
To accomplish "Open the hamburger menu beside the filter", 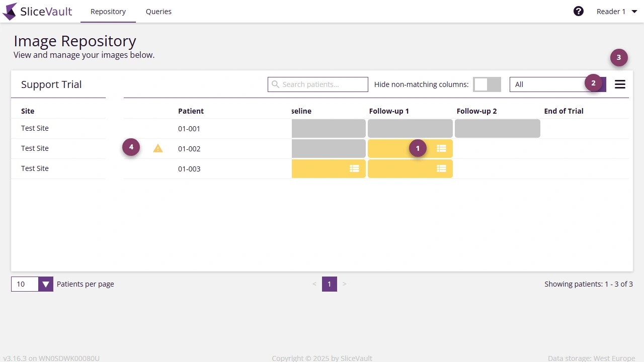I will [x=620, y=84].
